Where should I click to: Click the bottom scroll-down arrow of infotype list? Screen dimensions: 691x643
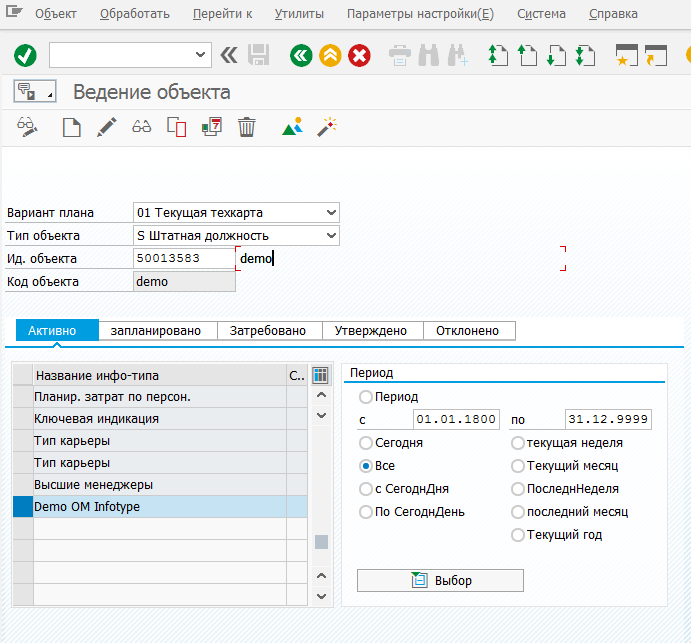[x=322, y=596]
